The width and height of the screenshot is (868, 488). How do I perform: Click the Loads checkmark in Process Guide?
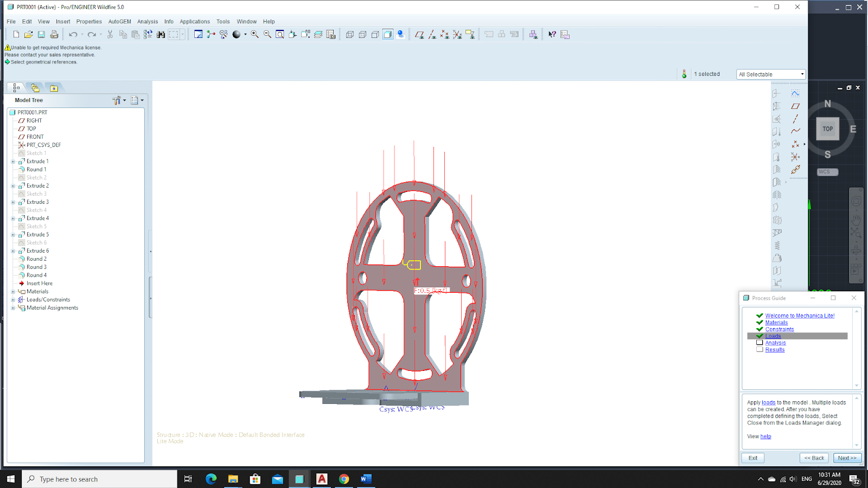tap(759, 336)
